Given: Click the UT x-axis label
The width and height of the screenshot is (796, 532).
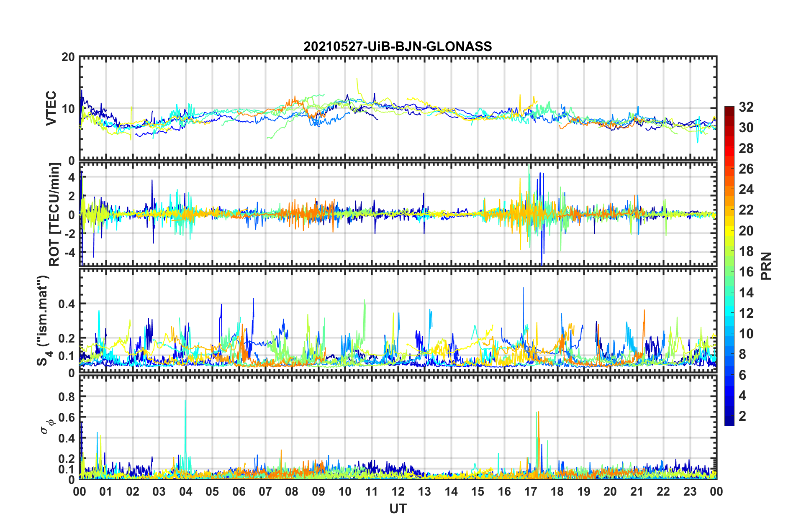Looking at the screenshot, I should 398,509.
